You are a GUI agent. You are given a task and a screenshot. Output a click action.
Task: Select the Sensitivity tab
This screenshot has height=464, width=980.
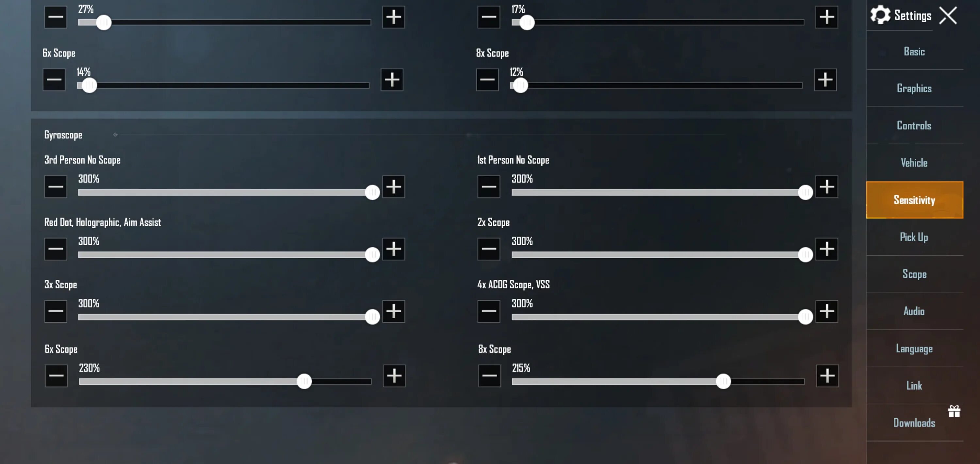[914, 200]
